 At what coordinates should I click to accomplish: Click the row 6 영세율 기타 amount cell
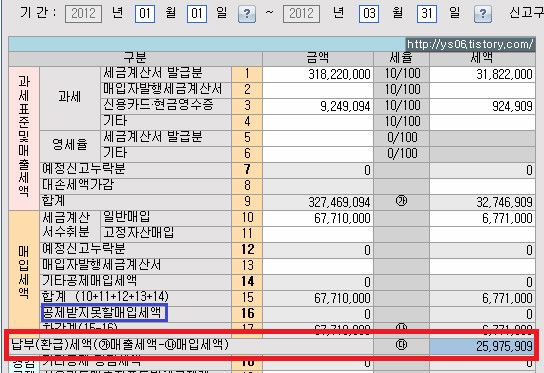318,154
